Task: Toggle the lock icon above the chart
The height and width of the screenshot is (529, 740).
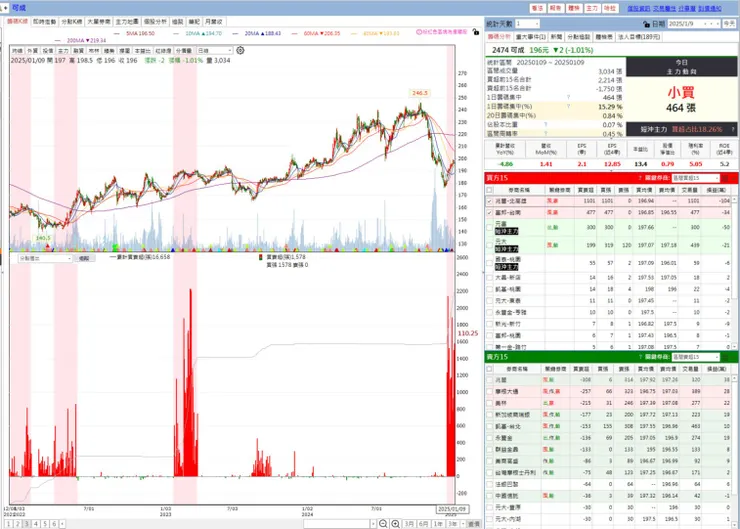Action: 476,32
